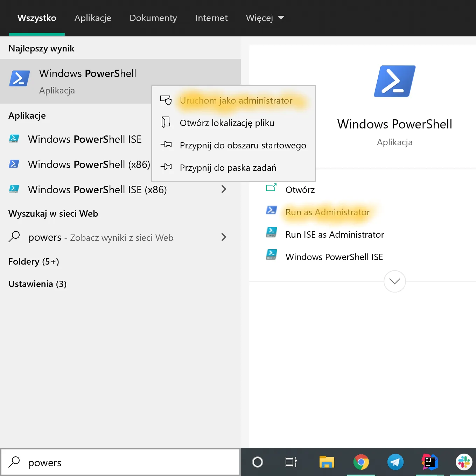Click the pin icon for Przypnij do paska zadań
Screen dimensions: 476x476
[x=166, y=167]
